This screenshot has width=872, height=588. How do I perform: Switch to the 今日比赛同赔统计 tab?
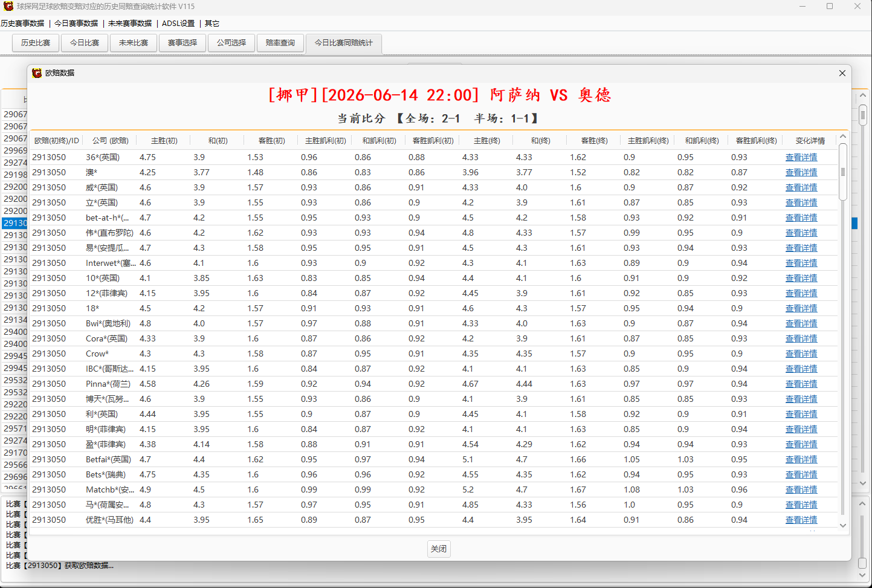click(344, 43)
